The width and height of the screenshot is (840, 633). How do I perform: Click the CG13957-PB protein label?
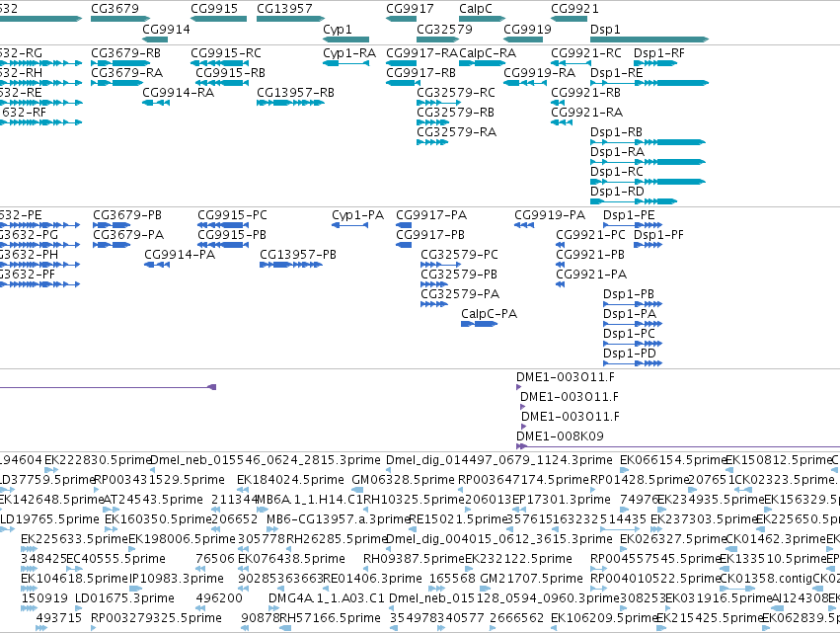pyautogui.click(x=298, y=255)
